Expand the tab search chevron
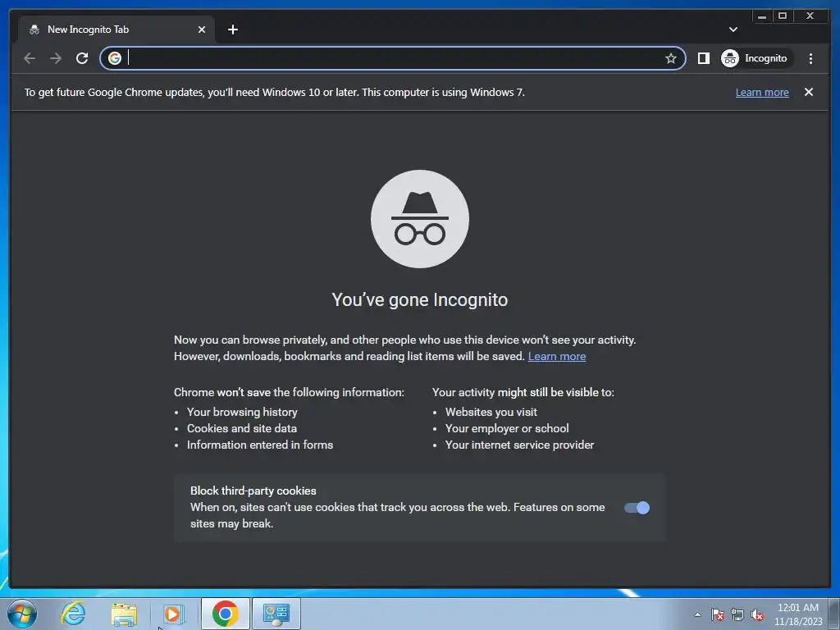The image size is (840, 630). 733,30
